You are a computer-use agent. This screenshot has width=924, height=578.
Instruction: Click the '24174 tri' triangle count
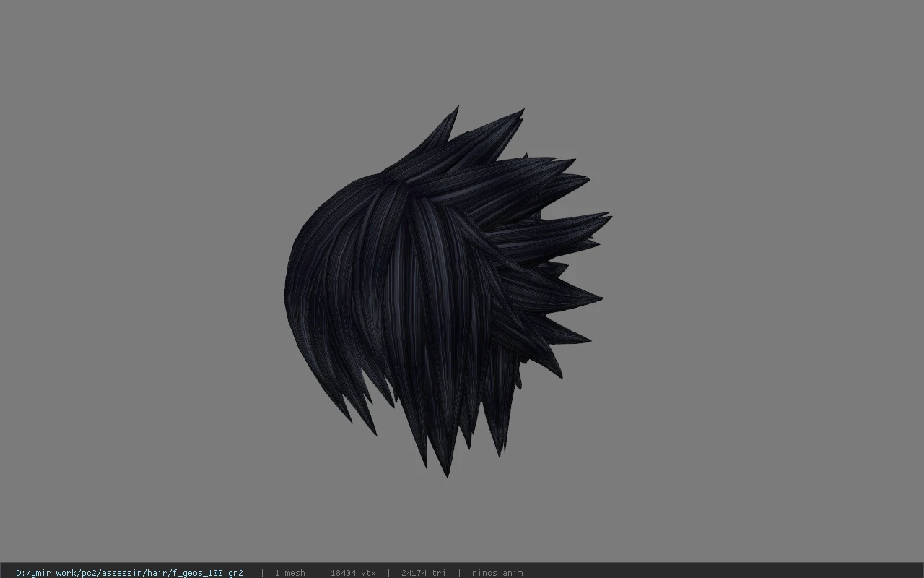pyautogui.click(x=423, y=573)
